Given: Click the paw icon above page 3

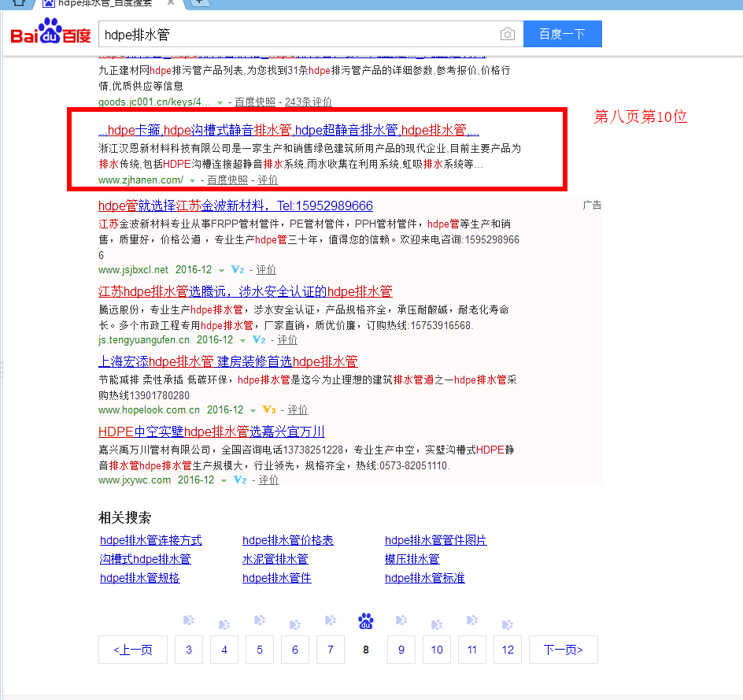Looking at the screenshot, I should point(189,620).
